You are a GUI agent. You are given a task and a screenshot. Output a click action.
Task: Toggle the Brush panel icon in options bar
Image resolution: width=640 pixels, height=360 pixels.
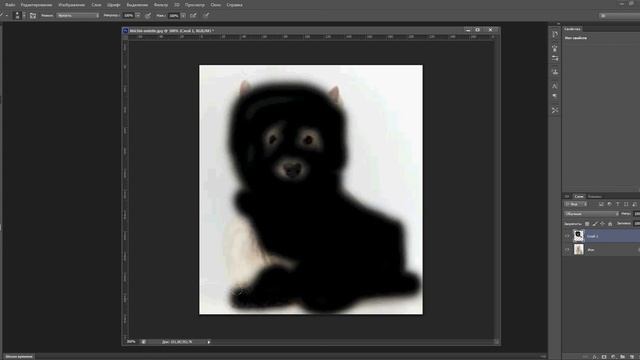(33, 16)
